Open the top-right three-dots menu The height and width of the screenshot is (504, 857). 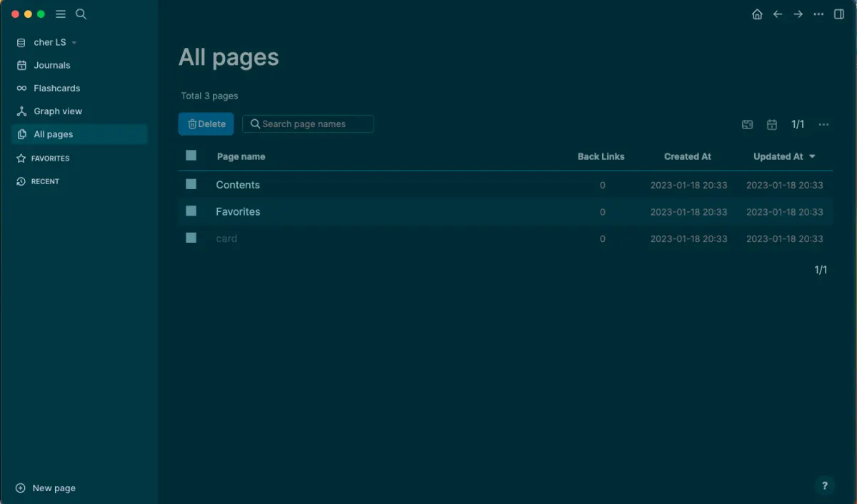(818, 14)
